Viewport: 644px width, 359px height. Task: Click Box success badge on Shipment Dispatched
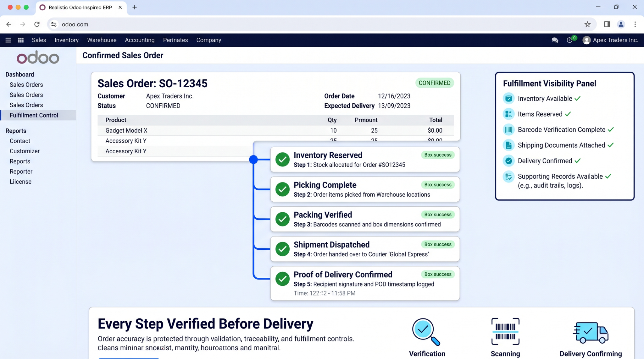pos(438,244)
